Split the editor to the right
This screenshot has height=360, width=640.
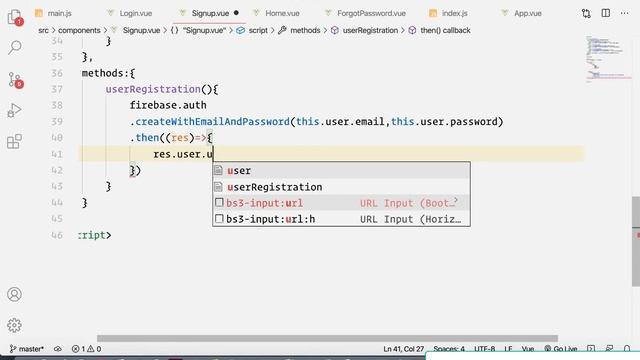tap(606, 13)
